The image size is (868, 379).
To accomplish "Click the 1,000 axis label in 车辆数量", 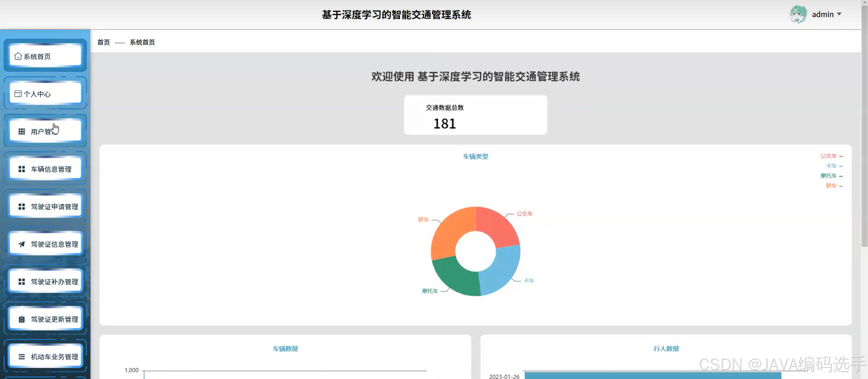I will (131, 370).
